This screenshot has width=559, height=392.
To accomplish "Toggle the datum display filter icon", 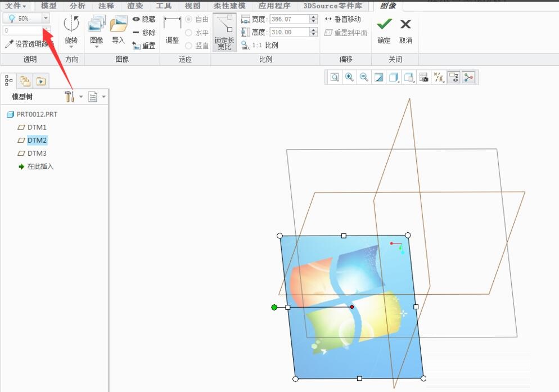I will point(439,78).
